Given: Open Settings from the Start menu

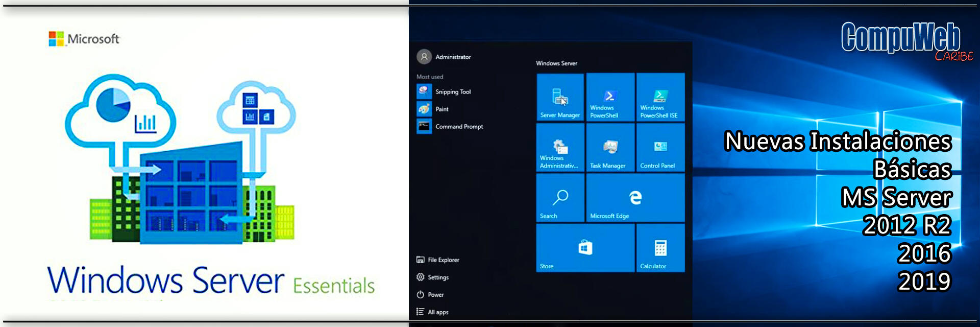Looking at the screenshot, I should [x=437, y=277].
